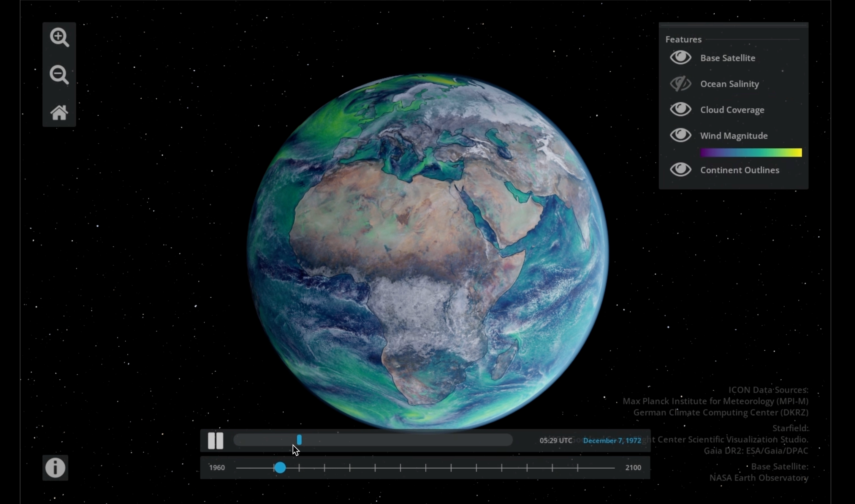Hide the Wind Magnitude layer
The image size is (855, 504).
680,135
